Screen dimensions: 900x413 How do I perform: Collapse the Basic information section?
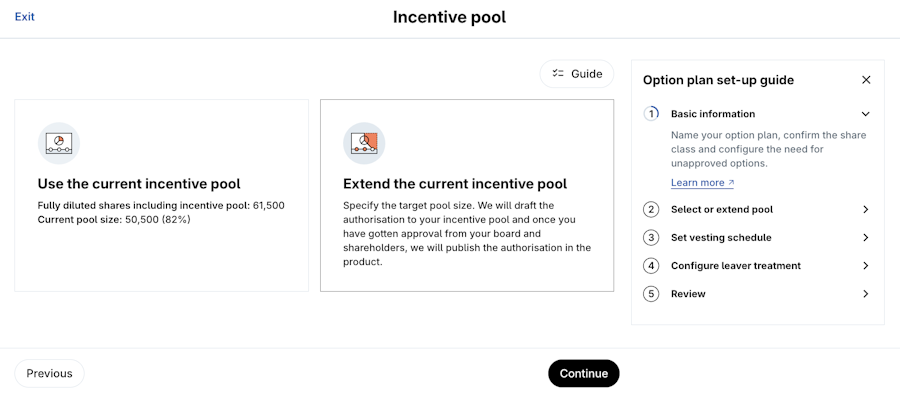click(865, 114)
